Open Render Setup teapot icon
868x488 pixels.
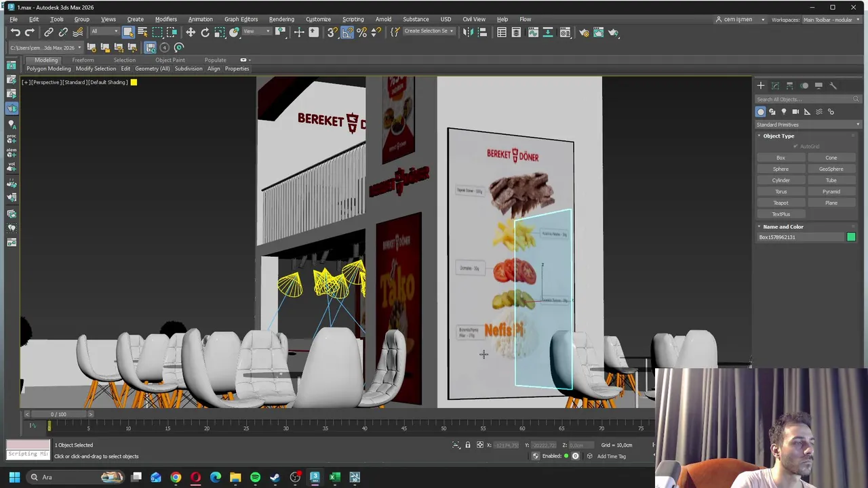point(584,33)
